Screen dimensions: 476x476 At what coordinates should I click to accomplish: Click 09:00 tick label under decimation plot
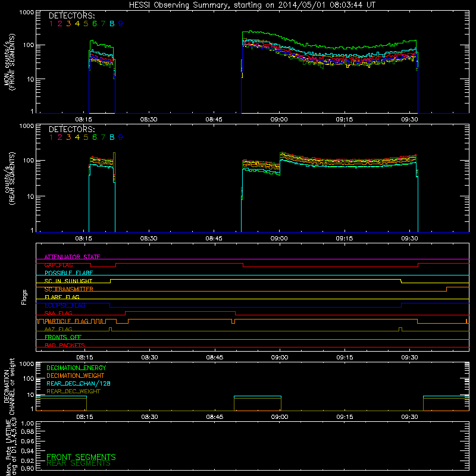[280, 417]
